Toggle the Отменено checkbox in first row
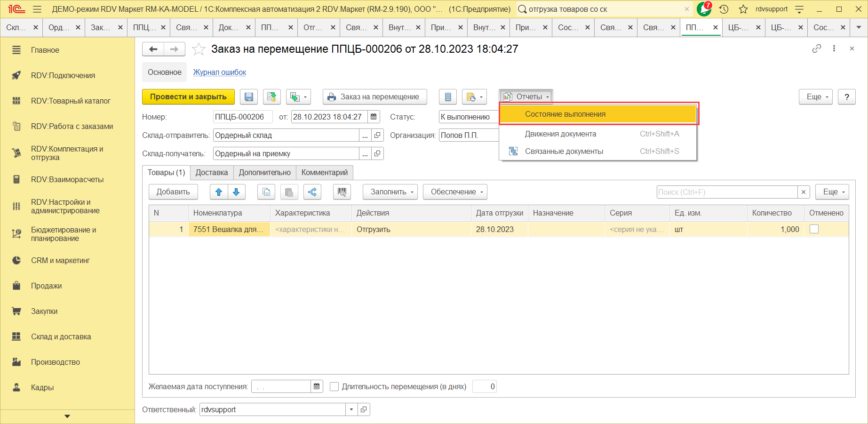The width and height of the screenshot is (868, 424). click(814, 229)
